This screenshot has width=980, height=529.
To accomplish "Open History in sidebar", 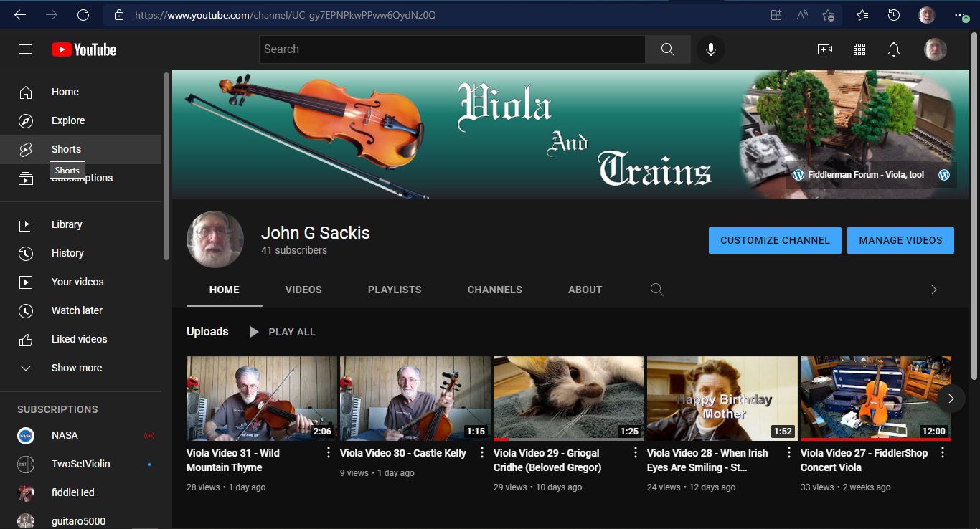I will [x=80, y=253].
